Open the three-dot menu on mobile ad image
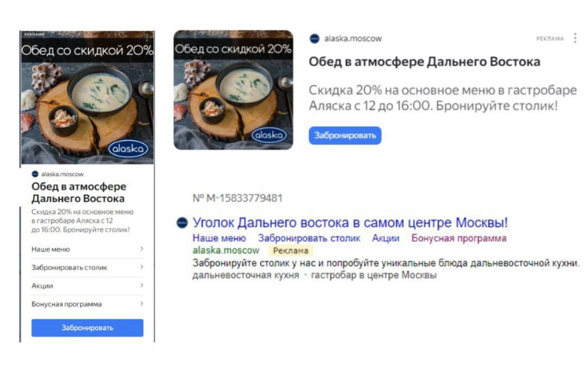Screen dimensions: 588x375 click(x=147, y=37)
